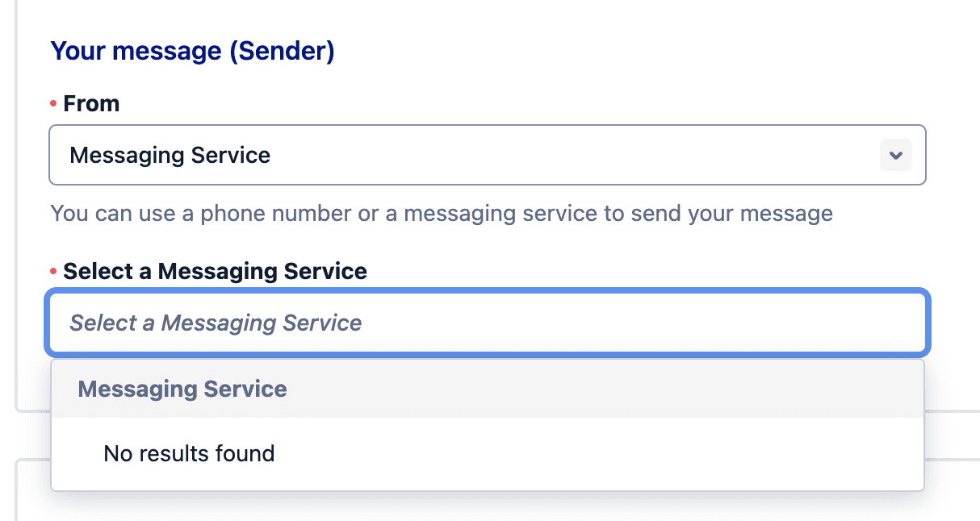Click the red dot next to Select a Messaging Service
This screenshot has width=980, height=521.
click(x=53, y=271)
